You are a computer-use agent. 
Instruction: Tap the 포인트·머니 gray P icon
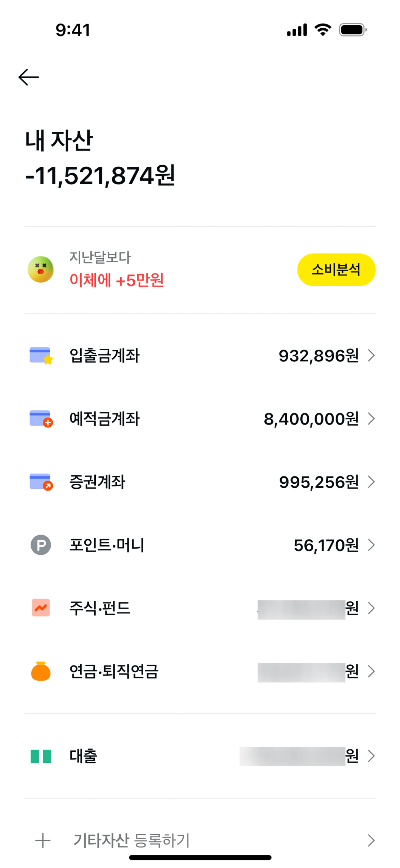(x=41, y=545)
